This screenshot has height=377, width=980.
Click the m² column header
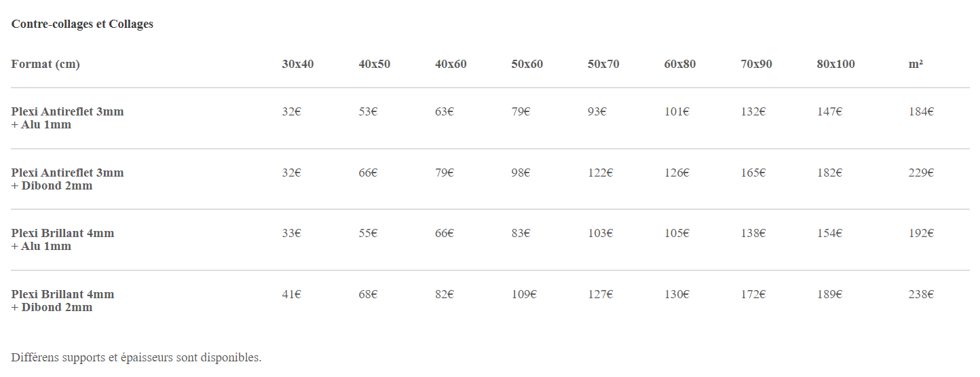[x=916, y=64]
